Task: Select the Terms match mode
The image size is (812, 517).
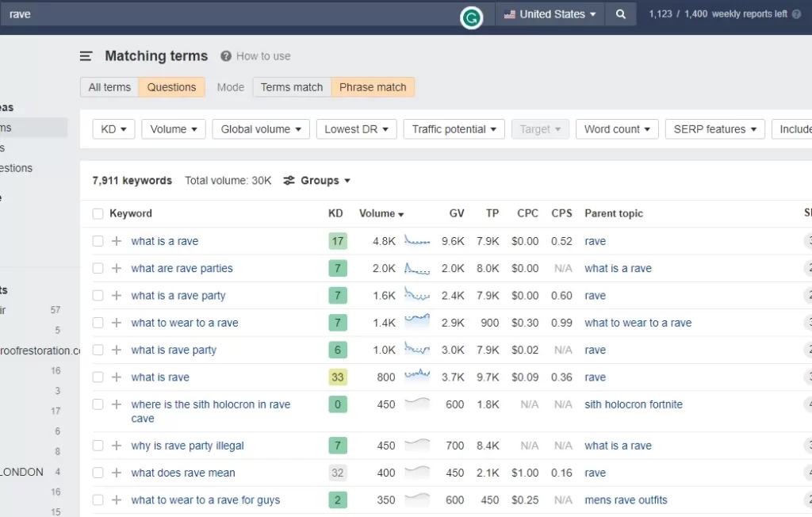Action: click(x=292, y=87)
